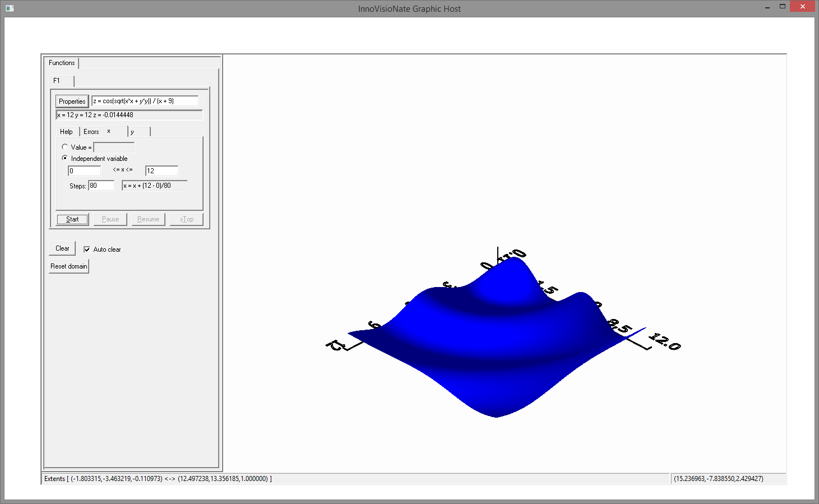
Task: Click the x lower bound field with 0
Action: (84, 170)
